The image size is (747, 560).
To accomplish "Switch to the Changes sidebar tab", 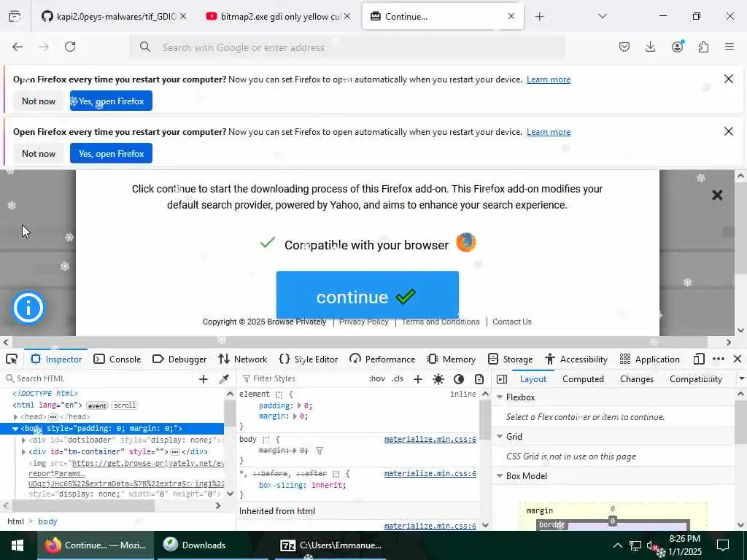I will 637,379.
